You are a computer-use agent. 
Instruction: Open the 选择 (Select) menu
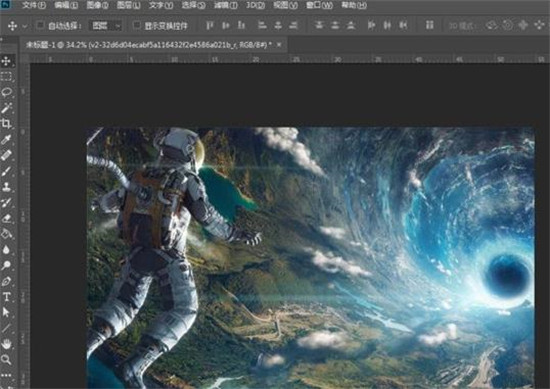coord(194,5)
